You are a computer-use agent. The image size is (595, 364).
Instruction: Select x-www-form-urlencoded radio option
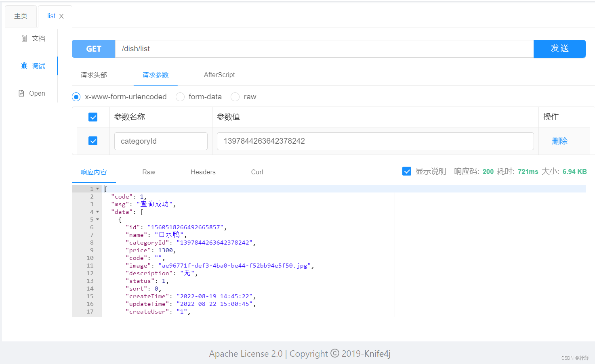click(76, 97)
